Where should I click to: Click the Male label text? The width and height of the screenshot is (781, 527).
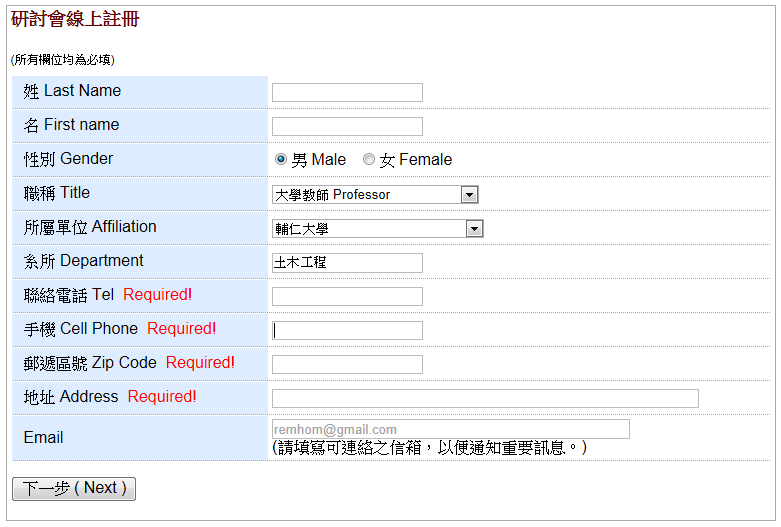319,160
